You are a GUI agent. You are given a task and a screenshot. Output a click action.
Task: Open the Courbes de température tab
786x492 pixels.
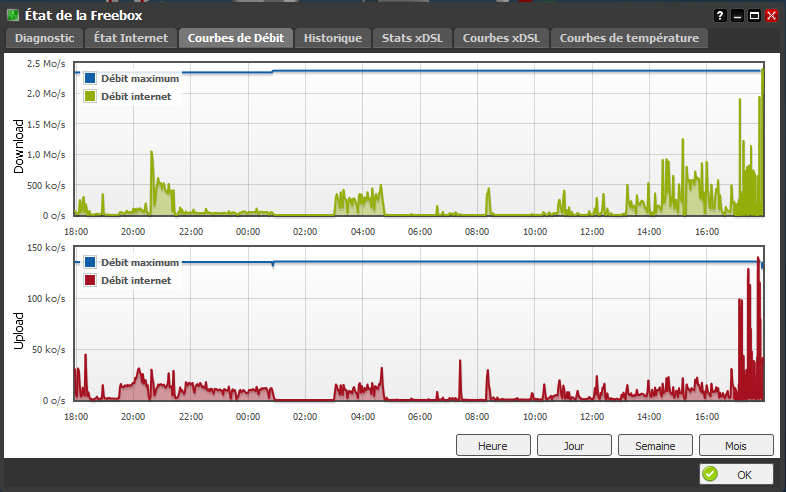[x=629, y=38]
